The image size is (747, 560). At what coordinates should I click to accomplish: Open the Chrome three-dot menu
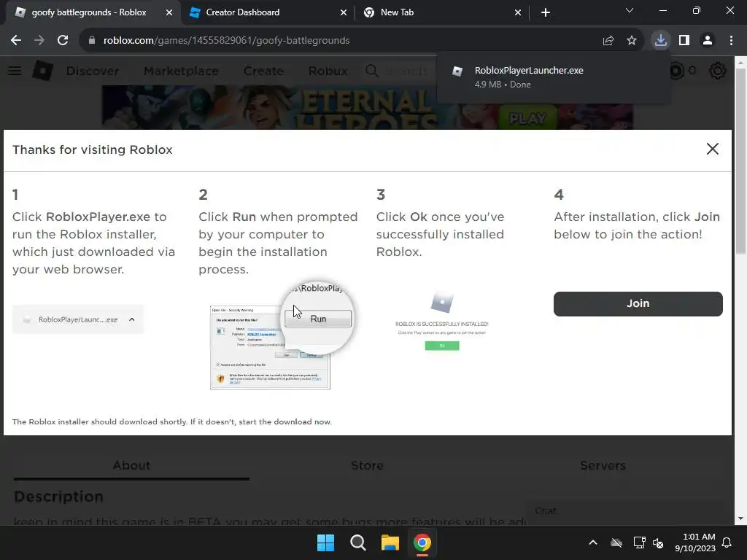point(731,41)
